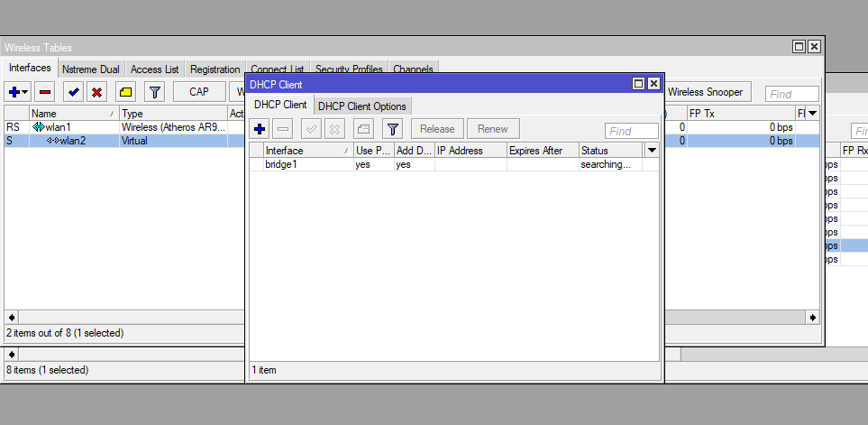Switch to Nstreme Dual tab

(x=91, y=69)
